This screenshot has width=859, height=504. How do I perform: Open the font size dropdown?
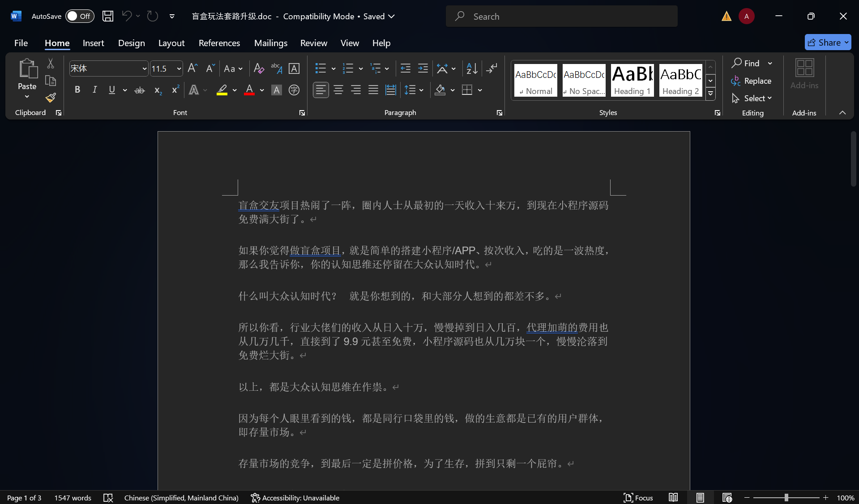tap(179, 68)
